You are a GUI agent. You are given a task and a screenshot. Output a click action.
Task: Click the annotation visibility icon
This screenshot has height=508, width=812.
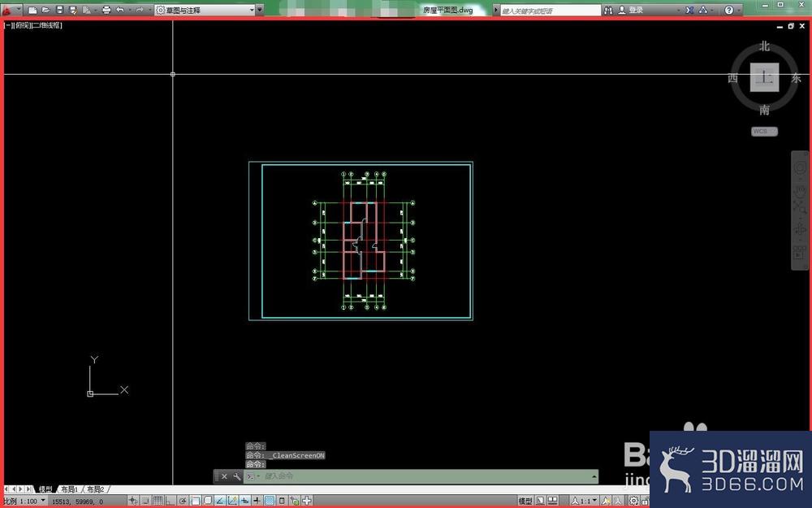click(606, 501)
